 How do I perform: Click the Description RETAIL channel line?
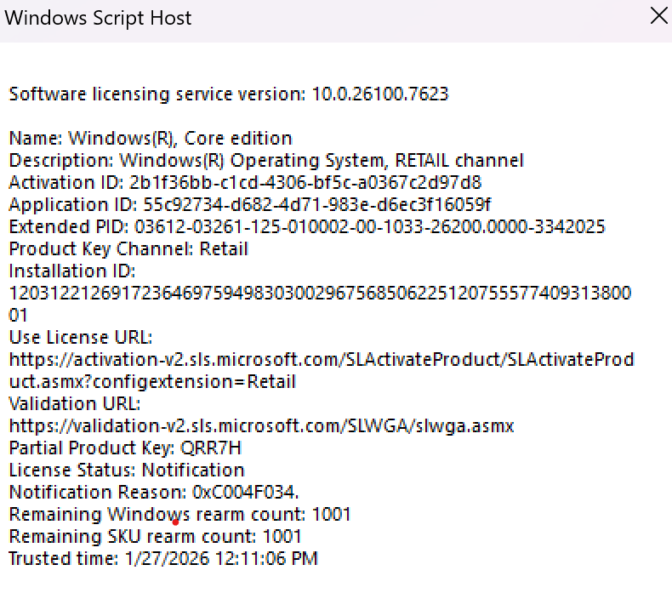pyautogui.click(x=266, y=161)
